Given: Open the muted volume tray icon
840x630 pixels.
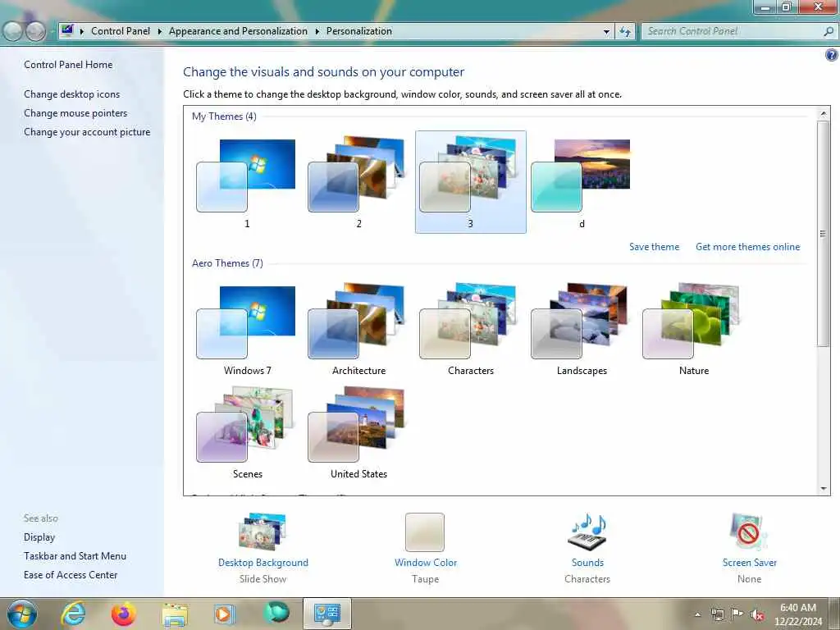Looking at the screenshot, I should coord(757,614).
